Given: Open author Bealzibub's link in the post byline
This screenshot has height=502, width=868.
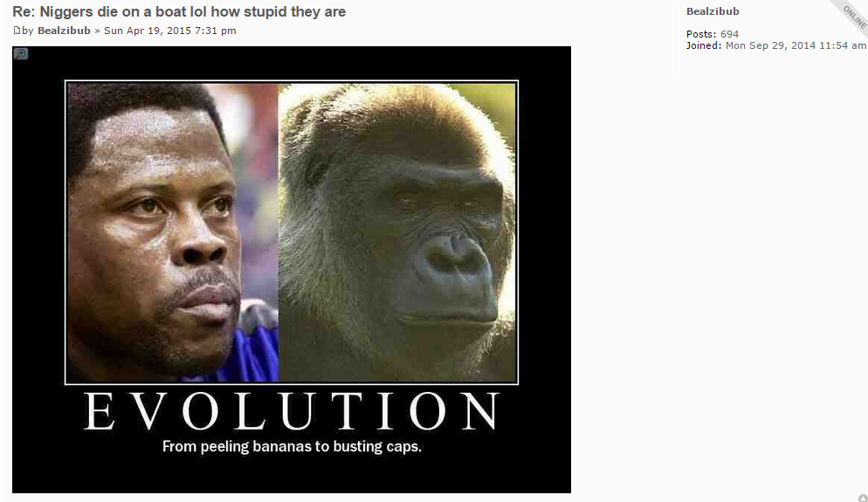Looking at the screenshot, I should click(64, 31).
